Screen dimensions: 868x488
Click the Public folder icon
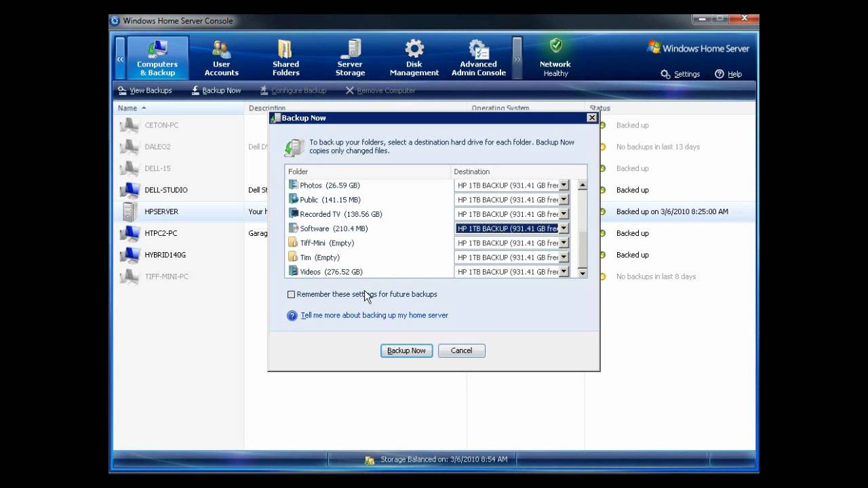pyautogui.click(x=293, y=199)
